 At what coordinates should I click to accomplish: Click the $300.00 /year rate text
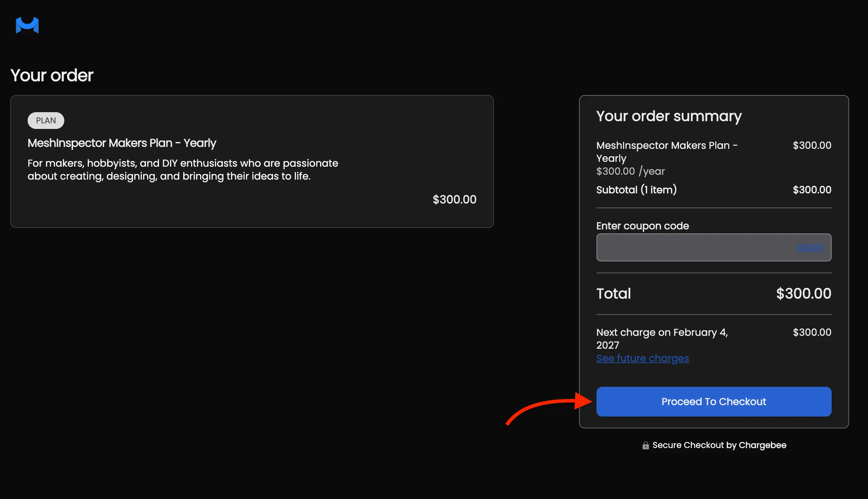pyautogui.click(x=630, y=171)
